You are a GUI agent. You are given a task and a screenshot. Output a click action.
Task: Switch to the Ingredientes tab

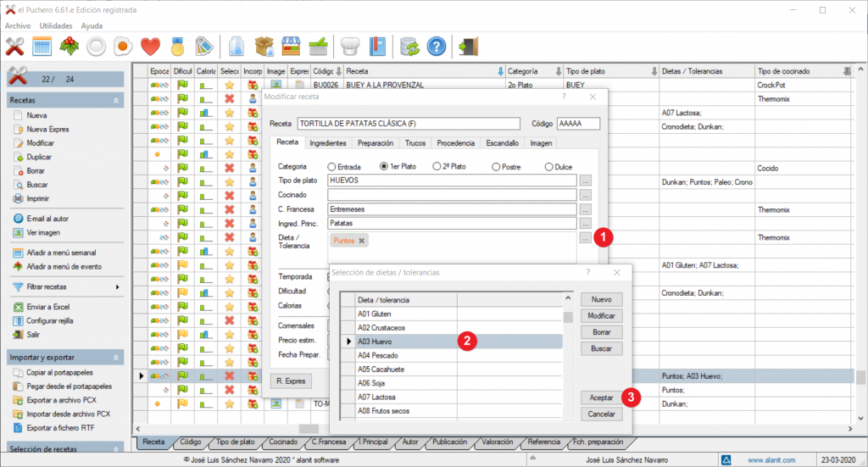(327, 143)
